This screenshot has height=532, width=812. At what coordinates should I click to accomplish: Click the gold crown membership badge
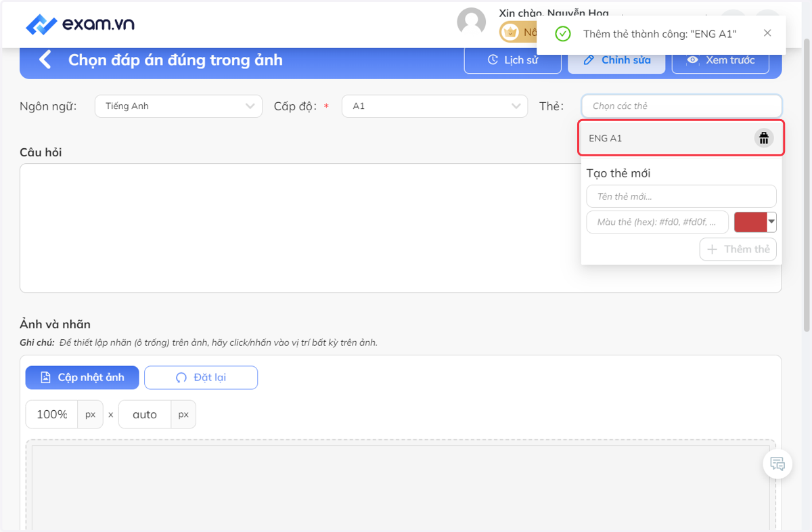click(x=510, y=32)
